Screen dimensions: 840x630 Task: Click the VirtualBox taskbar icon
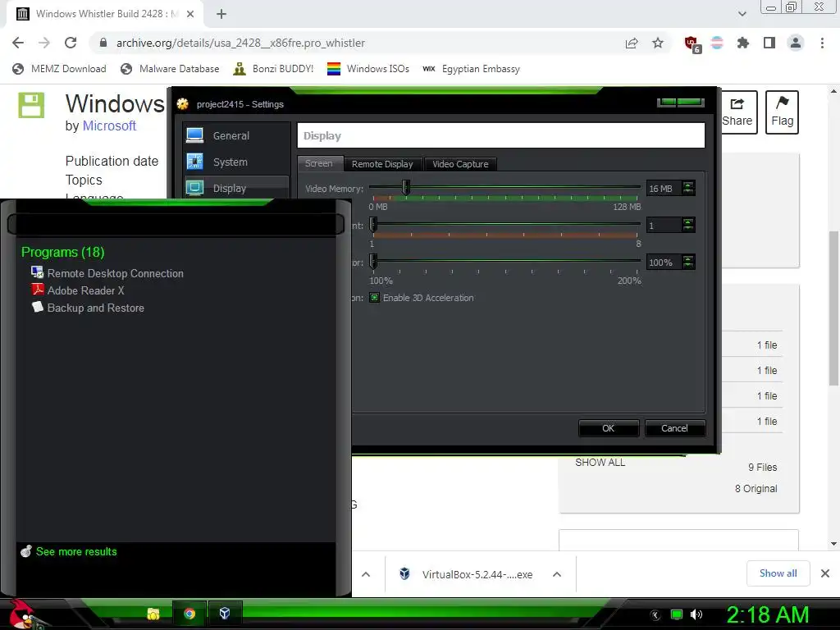[225, 614]
